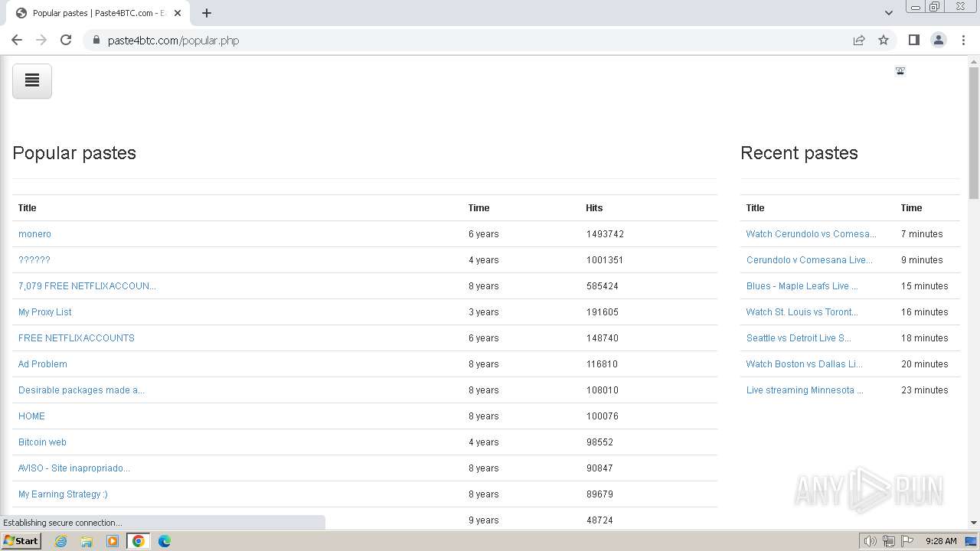Viewport: 980px width, 551px height.
Task: Open volume control in system tray
Action: (871, 541)
